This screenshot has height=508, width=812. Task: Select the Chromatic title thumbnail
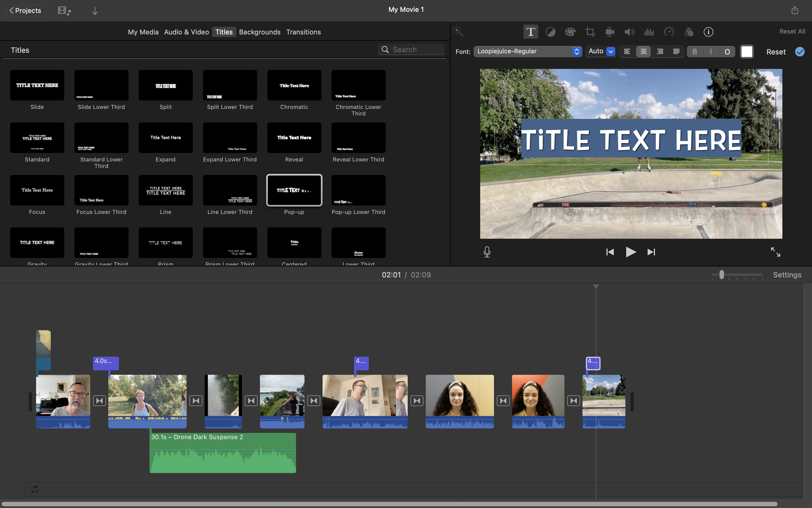point(294,85)
